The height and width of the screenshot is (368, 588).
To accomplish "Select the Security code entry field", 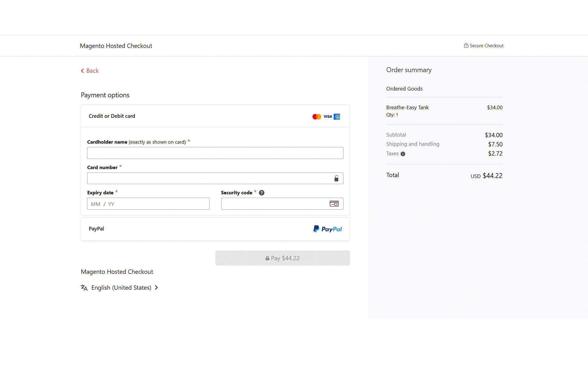I will pyautogui.click(x=273, y=203).
